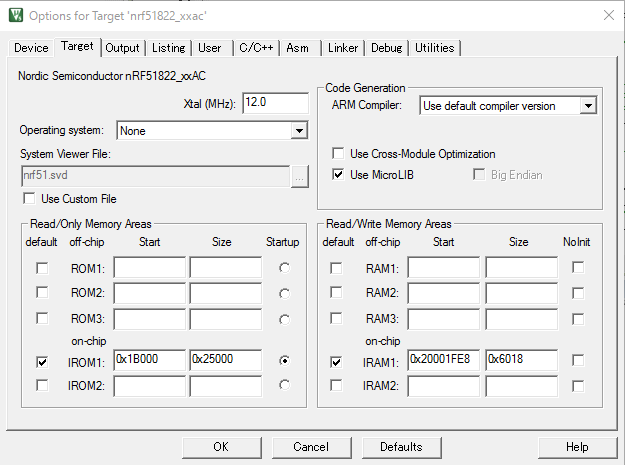Tick the ROM1 default checkbox
The width and height of the screenshot is (625, 465).
(x=42, y=268)
